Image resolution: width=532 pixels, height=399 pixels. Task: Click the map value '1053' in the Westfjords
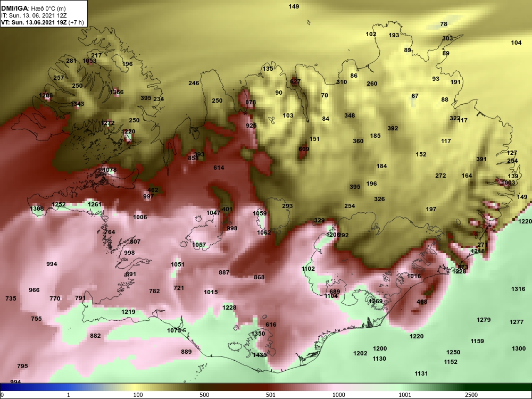(x=89, y=61)
